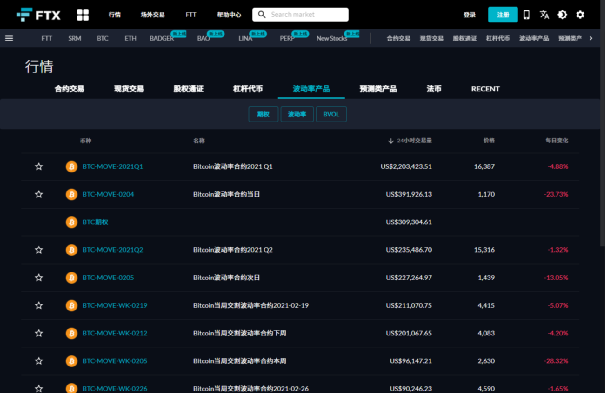This screenshot has height=393, width=605.
Task: Favorite BTC-MOVE-WK-0212 with star
Action: coord(39,333)
